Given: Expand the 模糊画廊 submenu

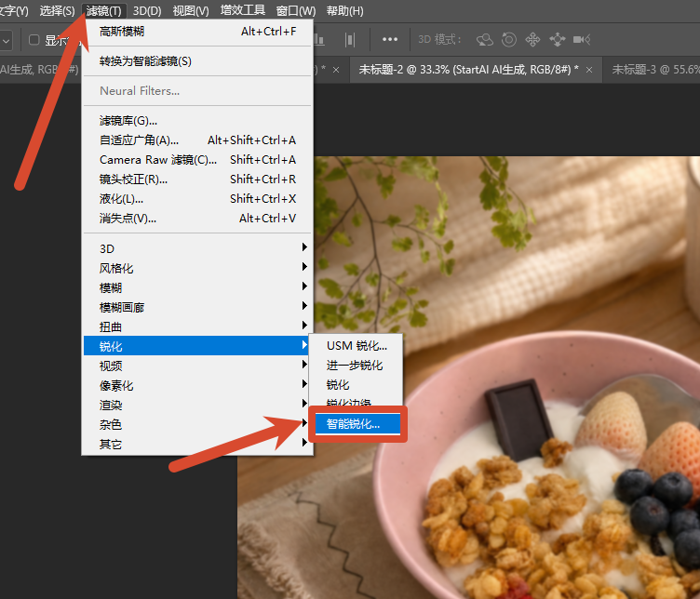Looking at the screenshot, I should pyautogui.click(x=197, y=307).
